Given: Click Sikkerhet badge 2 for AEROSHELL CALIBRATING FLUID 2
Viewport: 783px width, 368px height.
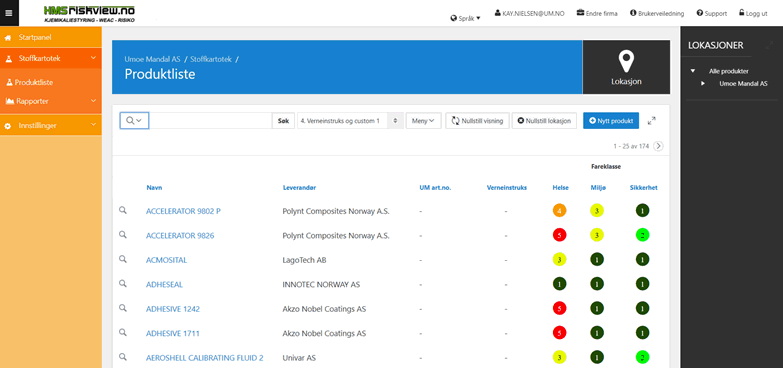Looking at the screenshot, I should [x=642, y=358].
